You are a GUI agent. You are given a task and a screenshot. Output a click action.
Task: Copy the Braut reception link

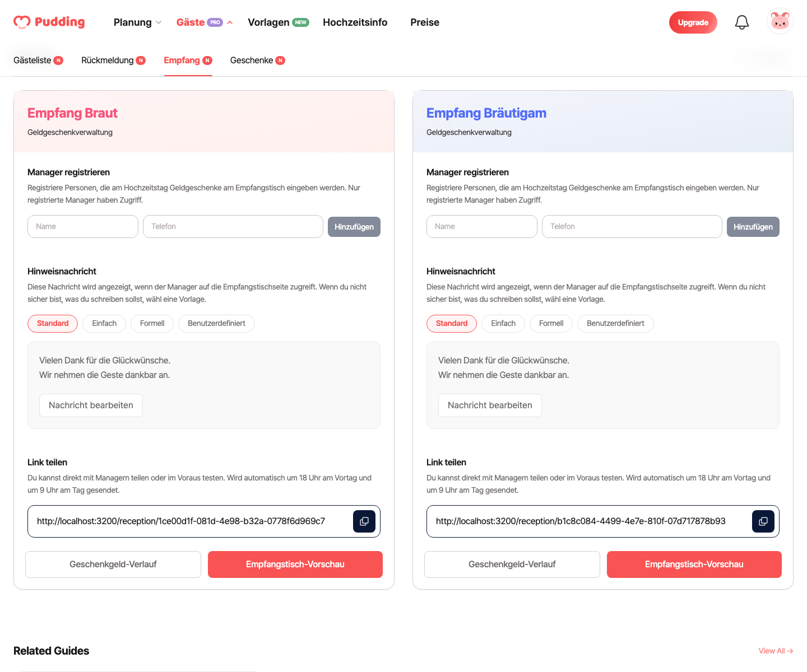pos(364,521)
